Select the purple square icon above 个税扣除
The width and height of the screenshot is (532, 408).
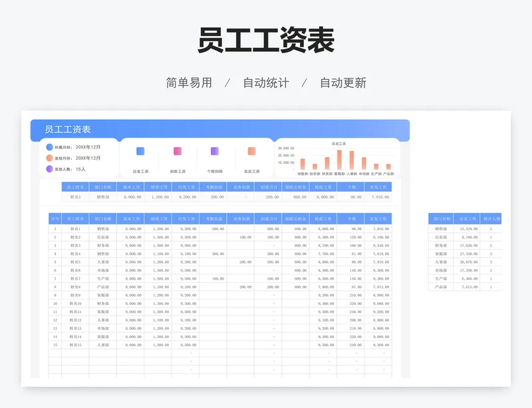(x=214, y=151)
